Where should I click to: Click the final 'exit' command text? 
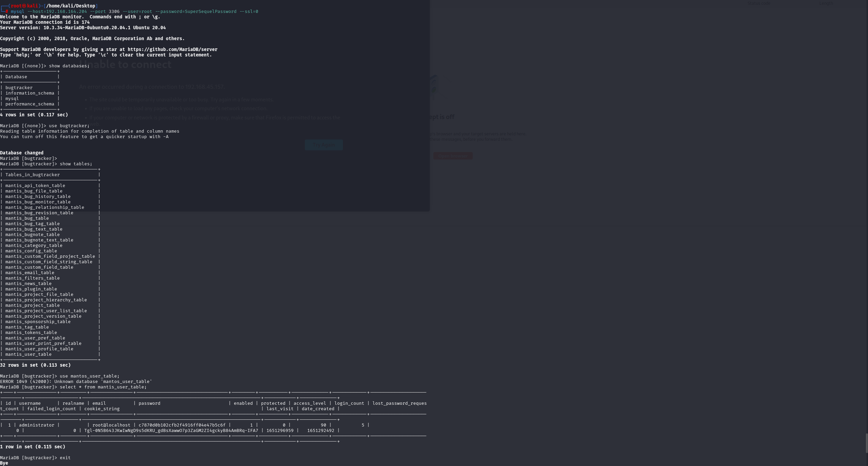pyautogui.click(x=65, y=458)
